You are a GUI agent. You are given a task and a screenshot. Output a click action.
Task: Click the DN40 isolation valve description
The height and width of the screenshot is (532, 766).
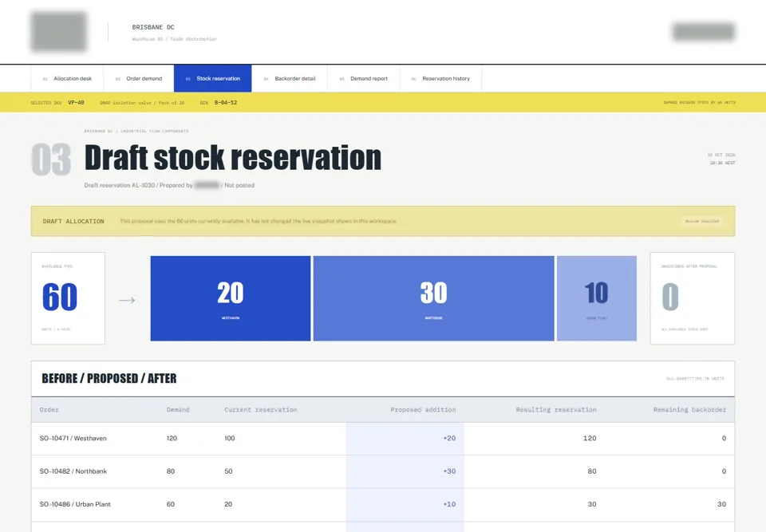tap(142, 103)
